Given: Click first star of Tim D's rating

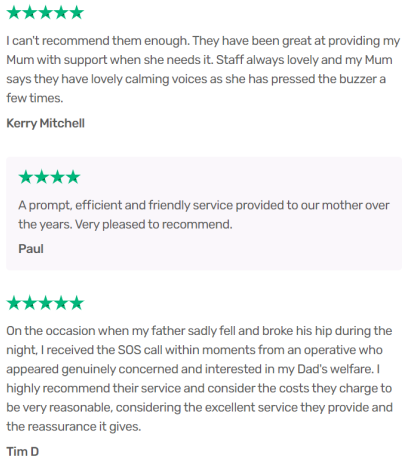Looking at the screenshot, I should 14,303.
